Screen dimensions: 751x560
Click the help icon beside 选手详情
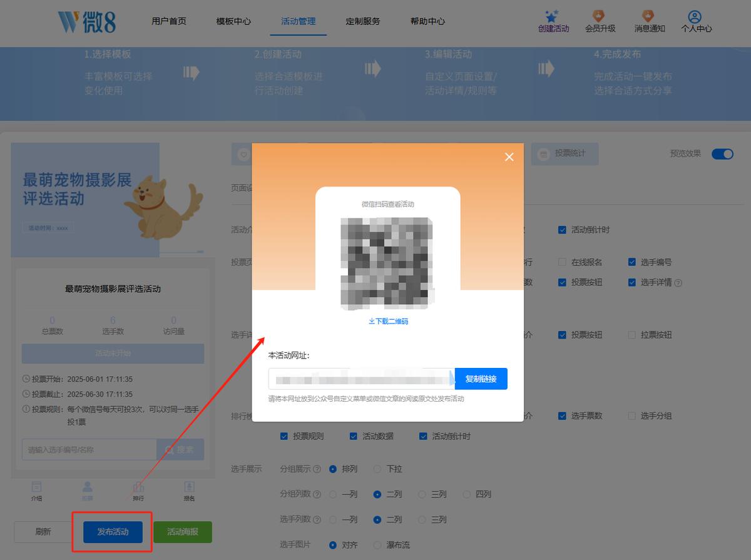678,283
